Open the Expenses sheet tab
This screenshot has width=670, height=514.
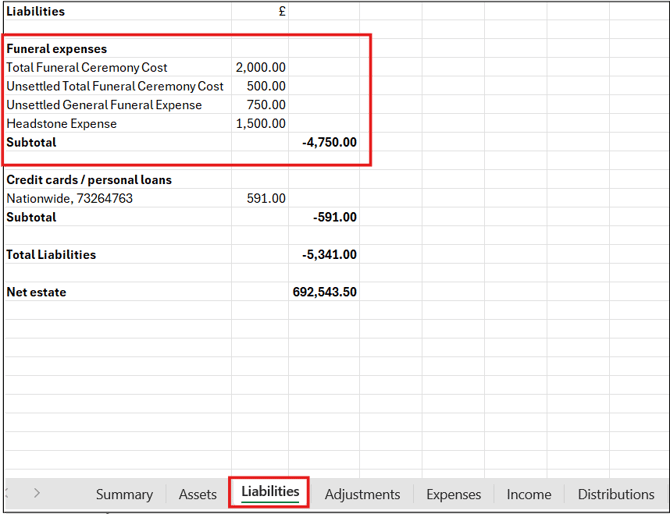[454, 494]
